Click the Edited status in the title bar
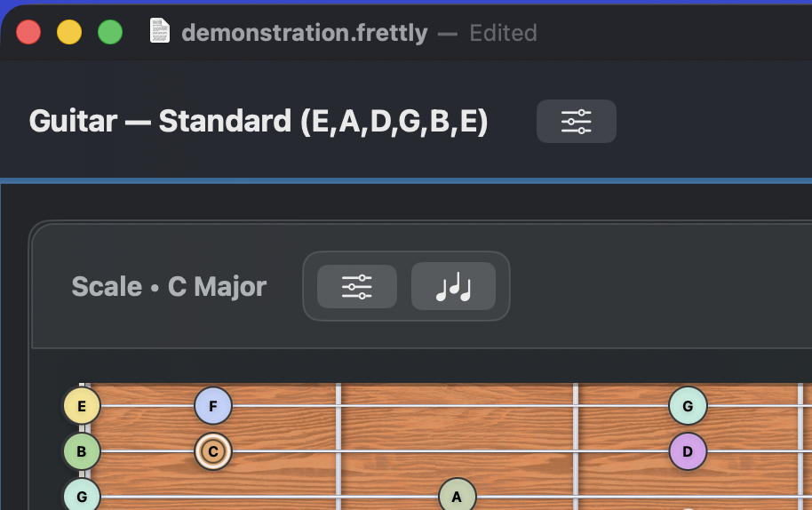812x510 pixels. [503, 33]
